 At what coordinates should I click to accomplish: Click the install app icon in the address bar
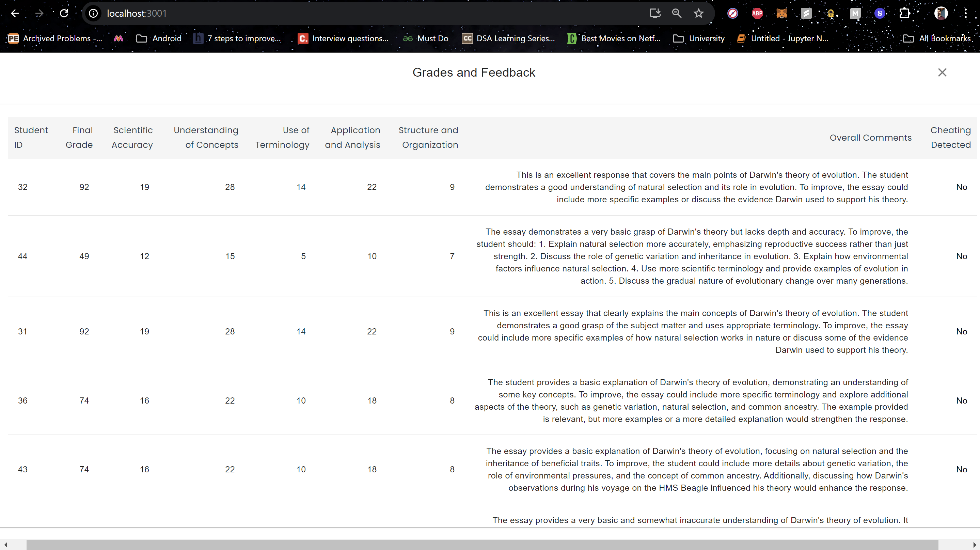(x=654, y=13)
